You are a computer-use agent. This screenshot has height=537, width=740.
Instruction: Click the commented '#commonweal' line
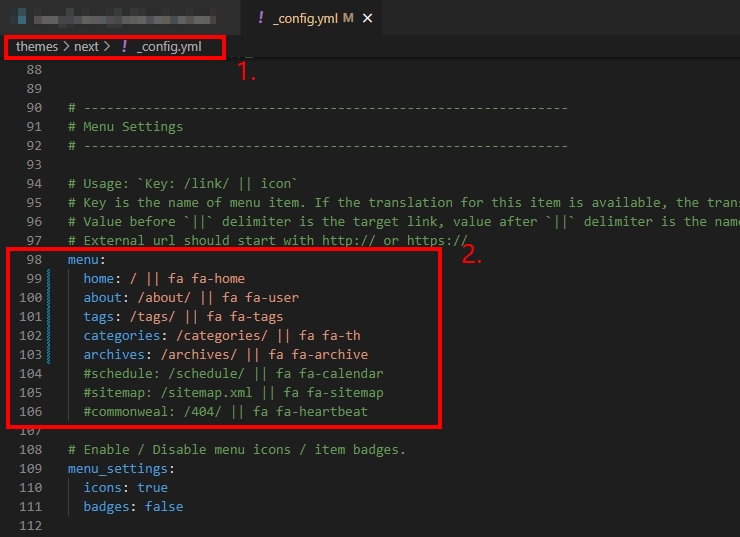[x=225, y=411]
